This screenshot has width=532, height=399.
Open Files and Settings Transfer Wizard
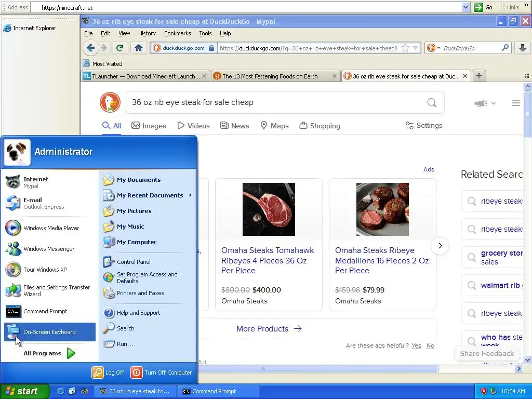click(x=49, y=290)
